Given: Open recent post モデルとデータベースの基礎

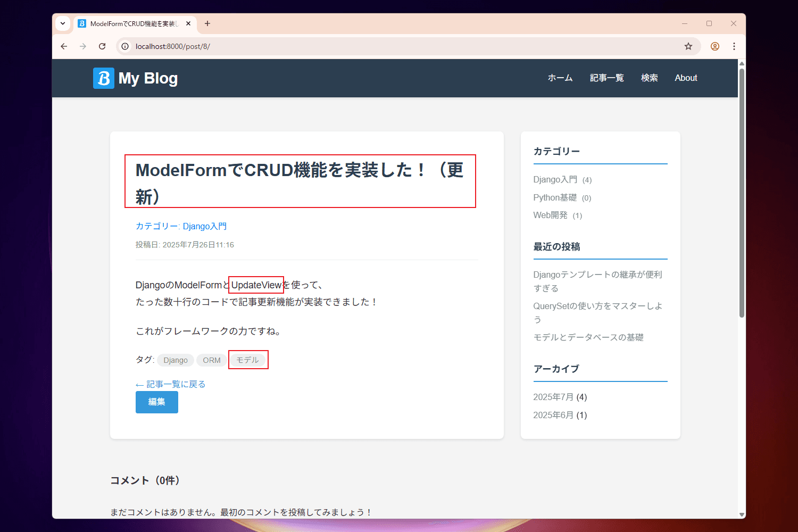Looking at the screenshot, I should point(588,337).
